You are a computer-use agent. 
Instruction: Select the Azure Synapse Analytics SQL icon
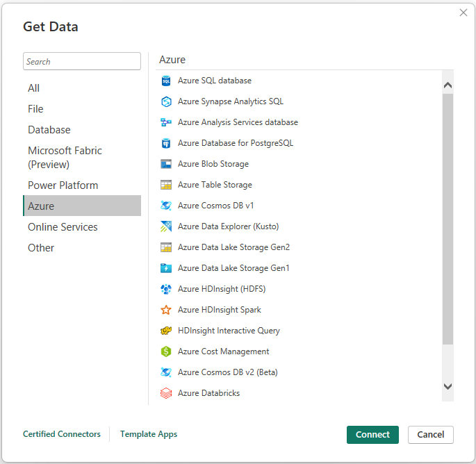(x=166, y=101)
